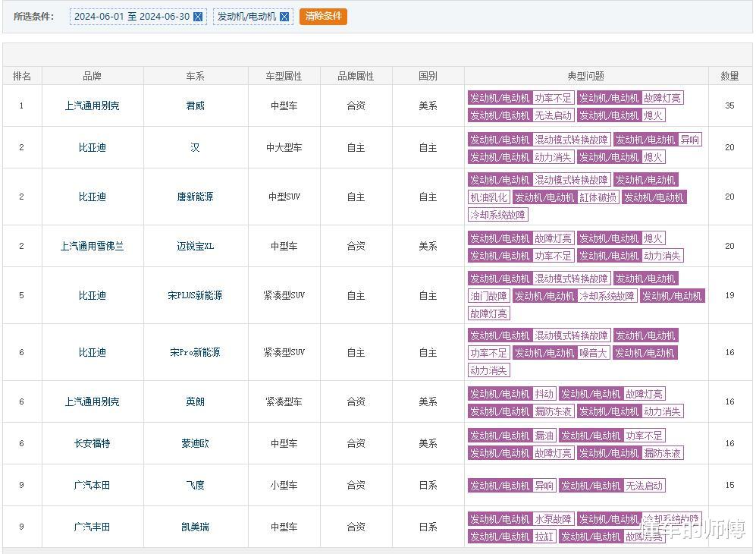This screenshot has width=756, height=554.
Task: Select 中大型车 cell in 汉 row
Action: coord(284,147)
